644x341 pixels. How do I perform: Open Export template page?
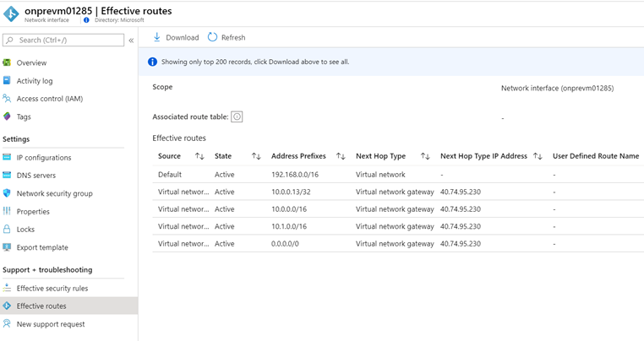[x=42, y=247]
